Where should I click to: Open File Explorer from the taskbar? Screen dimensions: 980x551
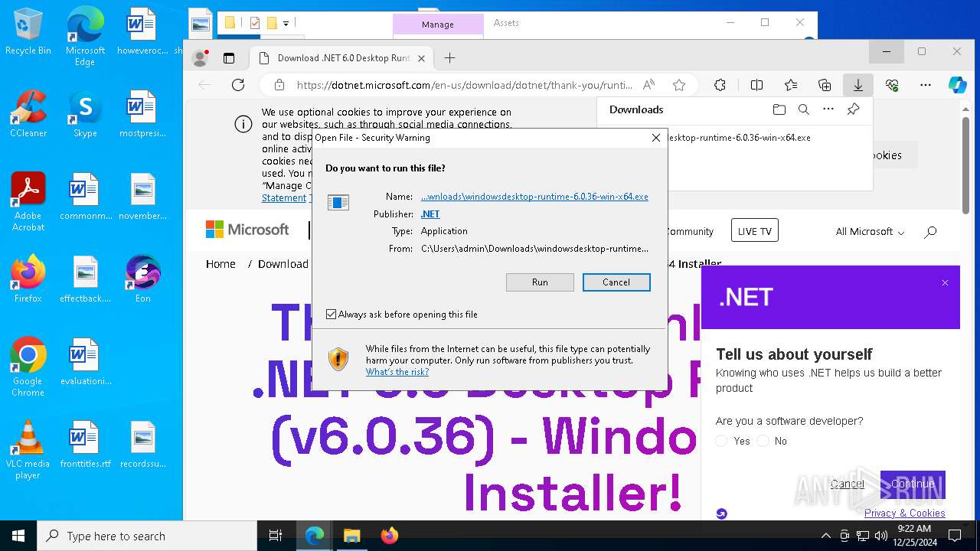[x=351, y=536]
